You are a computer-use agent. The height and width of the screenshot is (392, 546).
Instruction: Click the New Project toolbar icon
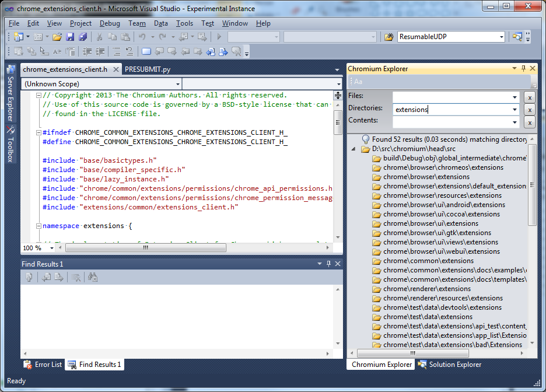18,37
